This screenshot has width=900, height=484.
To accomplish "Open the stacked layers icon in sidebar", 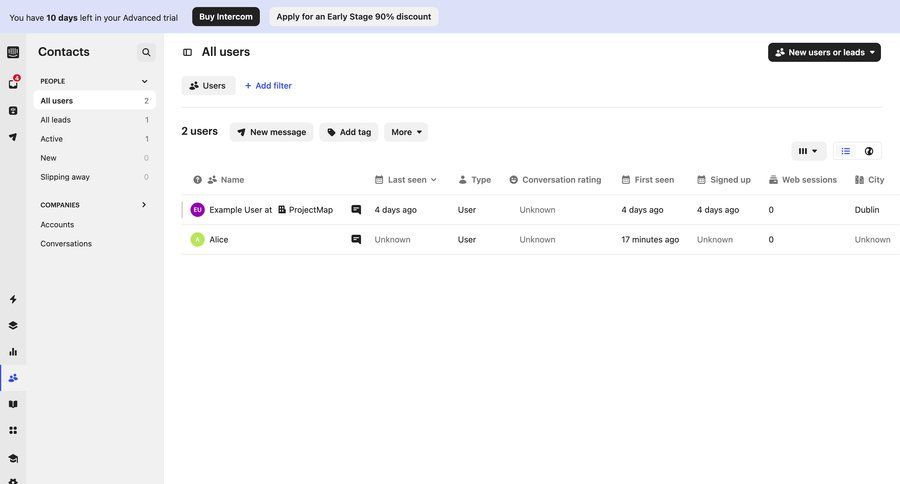I will (13, 326).
